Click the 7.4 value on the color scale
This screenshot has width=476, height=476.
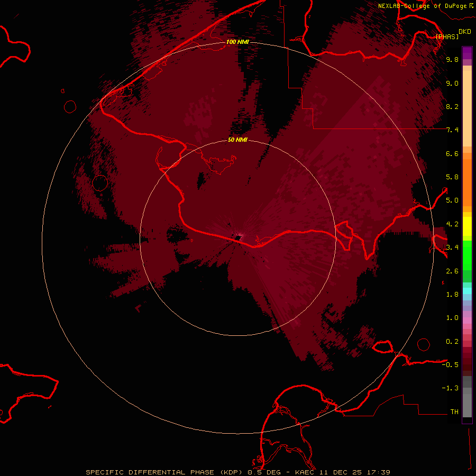pos(452,130)
